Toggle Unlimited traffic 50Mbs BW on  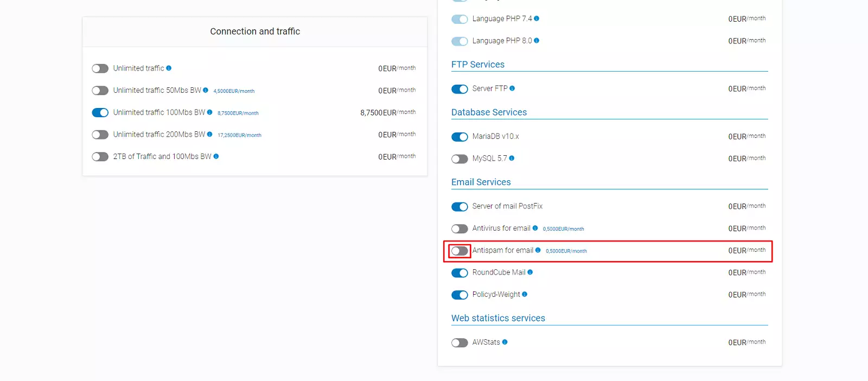[100, 91]
